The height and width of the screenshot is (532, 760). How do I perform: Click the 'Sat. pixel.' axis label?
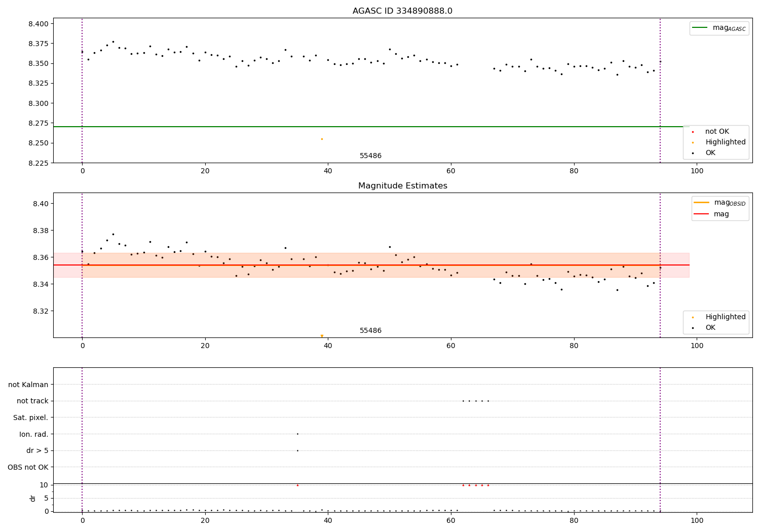click(31, 418)
